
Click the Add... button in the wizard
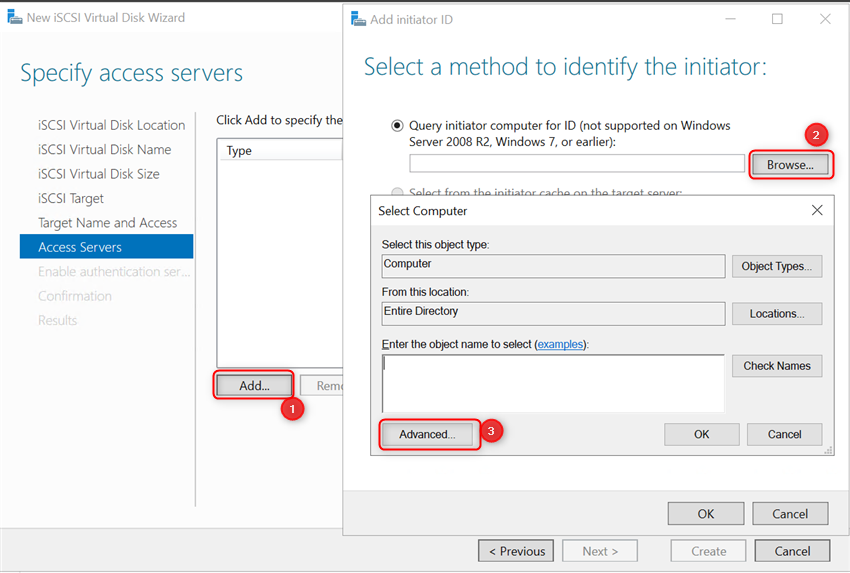[254, 385]
